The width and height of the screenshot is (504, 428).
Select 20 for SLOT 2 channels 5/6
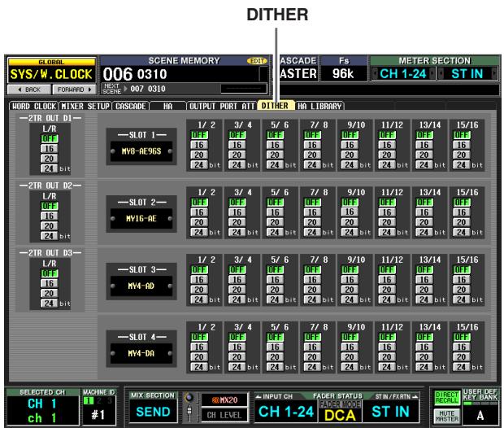point(275,222)
